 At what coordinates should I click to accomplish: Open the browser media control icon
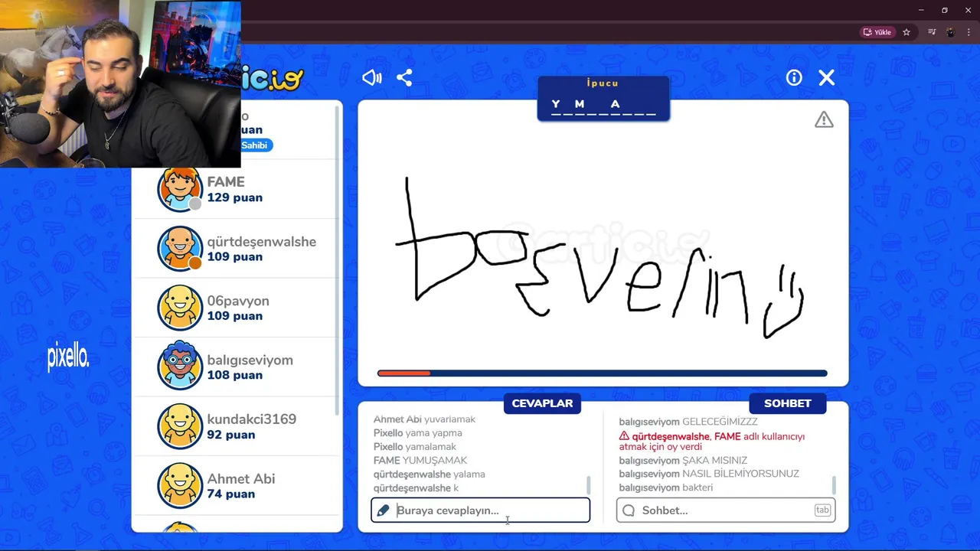pos(932,32)
